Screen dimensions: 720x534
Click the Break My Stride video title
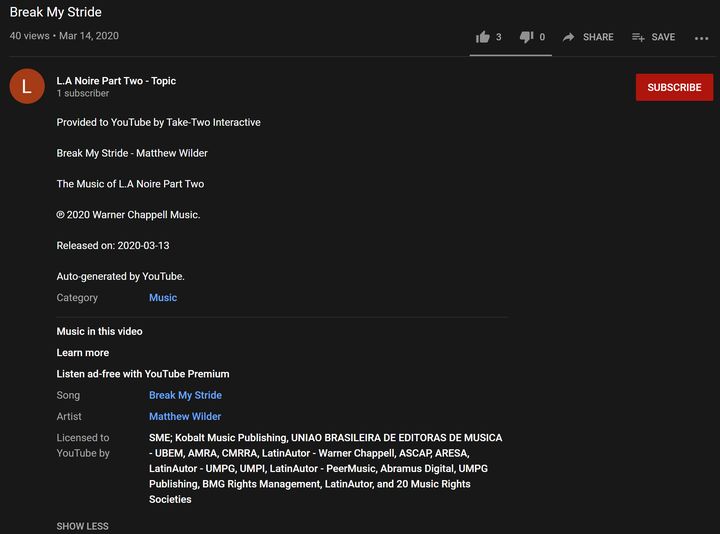(x=56, y=12)
